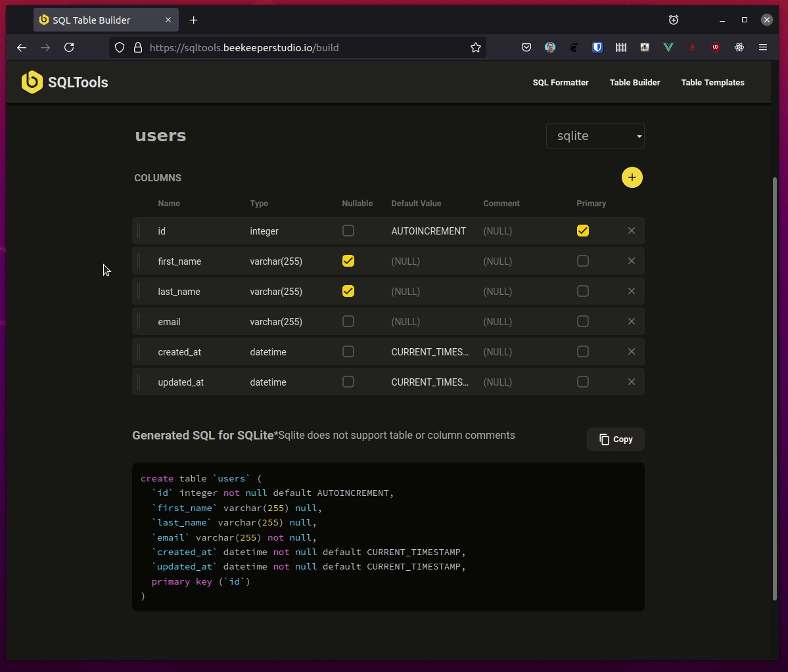
Task: Mark last_name as Primary key
Action: 582,291
